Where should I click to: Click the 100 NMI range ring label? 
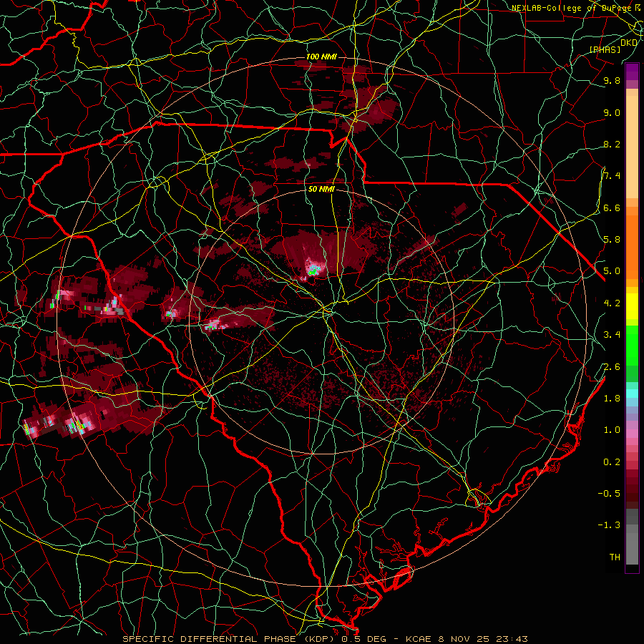pos(321,57)
